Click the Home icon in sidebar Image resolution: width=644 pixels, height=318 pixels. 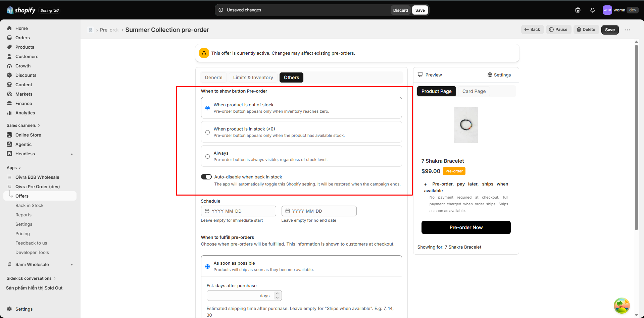[x=9, y=28]
